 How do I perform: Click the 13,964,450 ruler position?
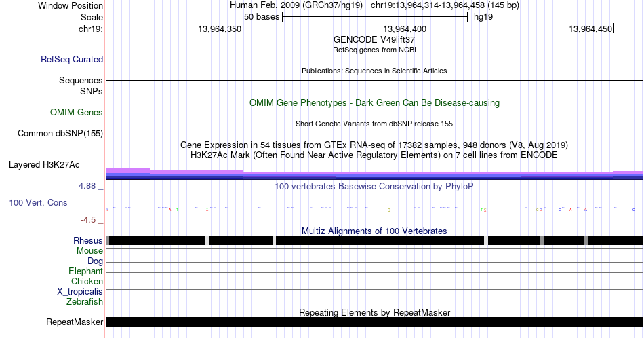pos(590,29)
